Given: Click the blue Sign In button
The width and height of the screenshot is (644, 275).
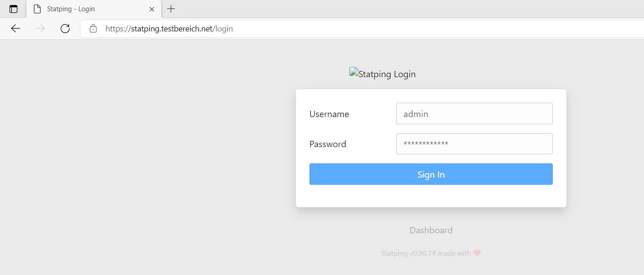Looking at the screenshot, I should point(431,174).
